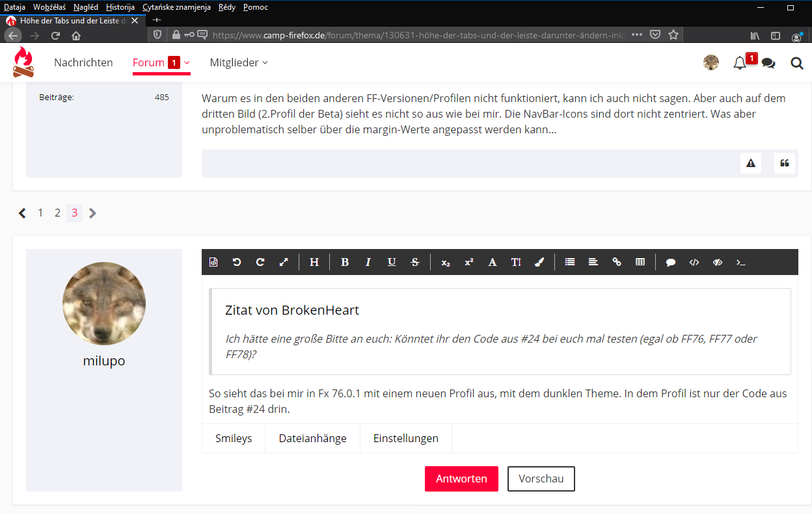
Task: Toggle bold formatting in the editor
Action: 345,262
